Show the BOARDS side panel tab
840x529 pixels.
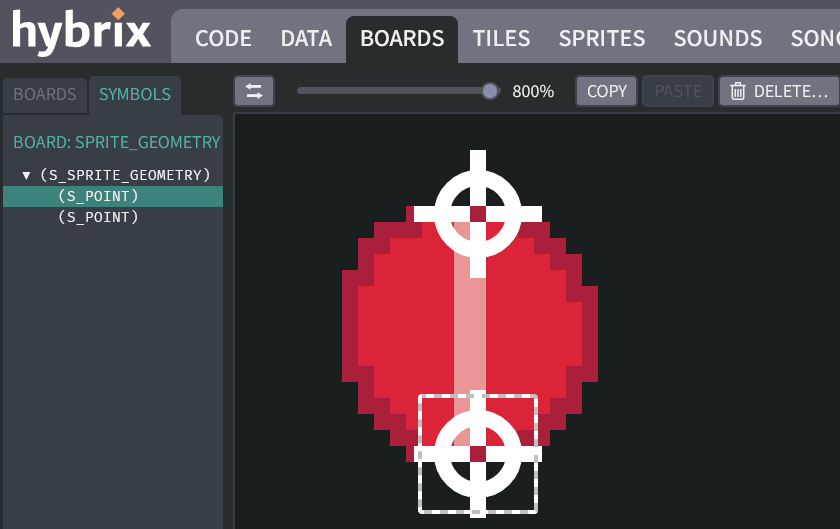point(45,94)
